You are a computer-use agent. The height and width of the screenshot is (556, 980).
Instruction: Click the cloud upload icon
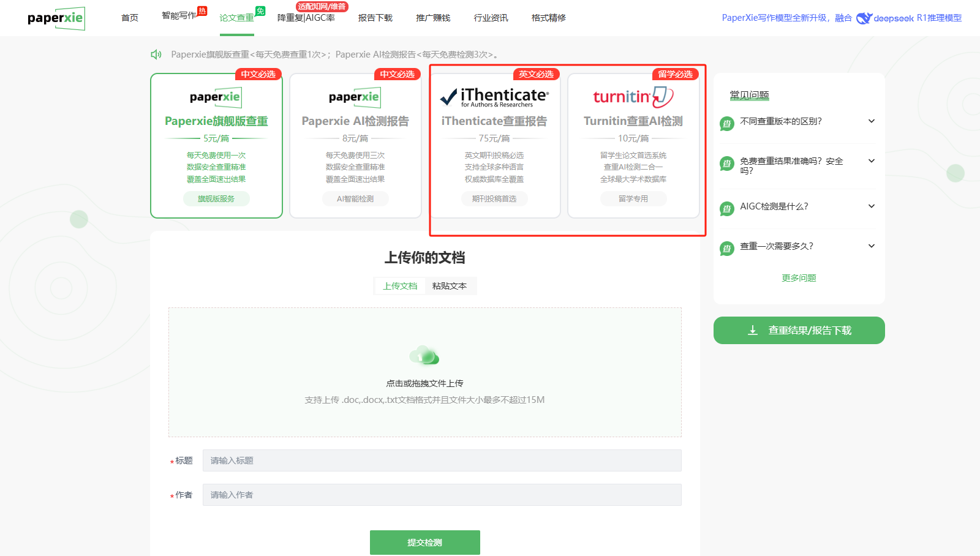(424, 355)
